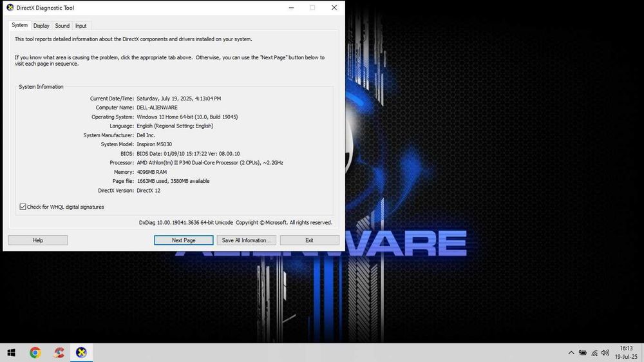This screenshot has width=644, height=362.
Task: Click the System Manufacturer value 'Dell Inc.'
Action: click(x=146, y=135)
